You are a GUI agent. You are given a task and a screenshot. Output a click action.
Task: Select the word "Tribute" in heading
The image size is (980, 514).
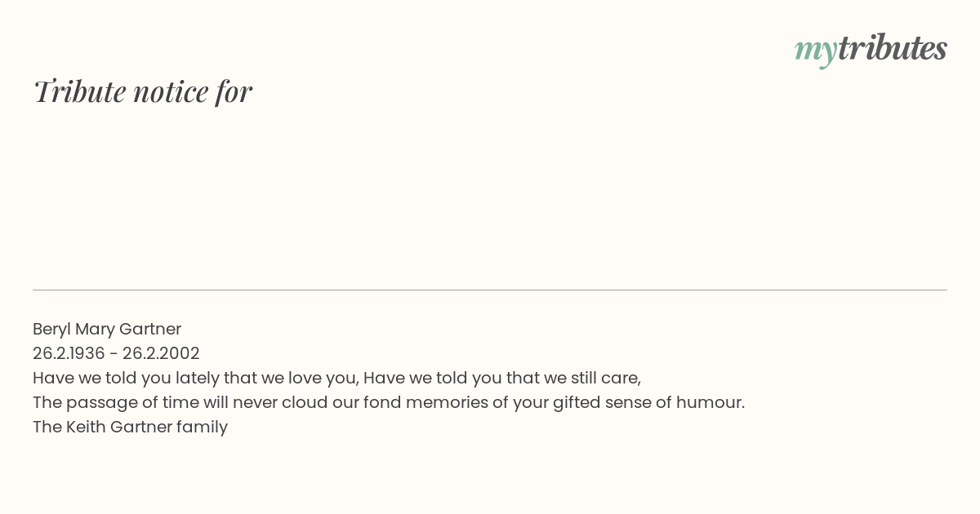[79, 91]
